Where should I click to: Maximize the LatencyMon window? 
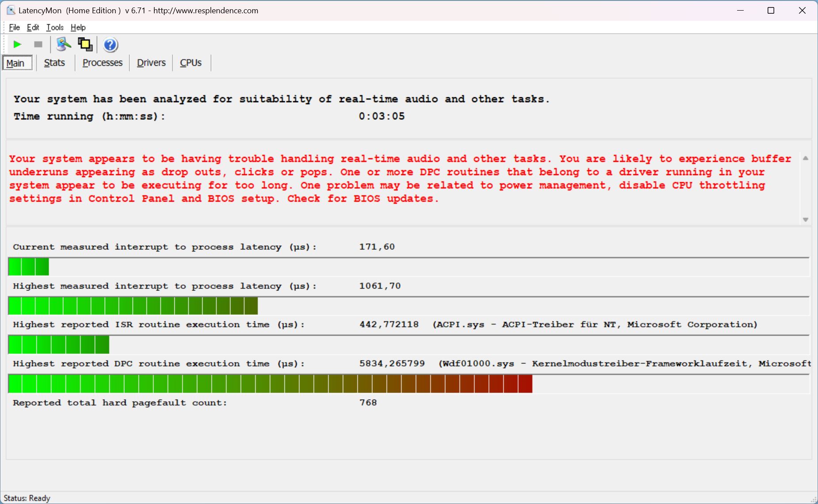pos(771,11)
